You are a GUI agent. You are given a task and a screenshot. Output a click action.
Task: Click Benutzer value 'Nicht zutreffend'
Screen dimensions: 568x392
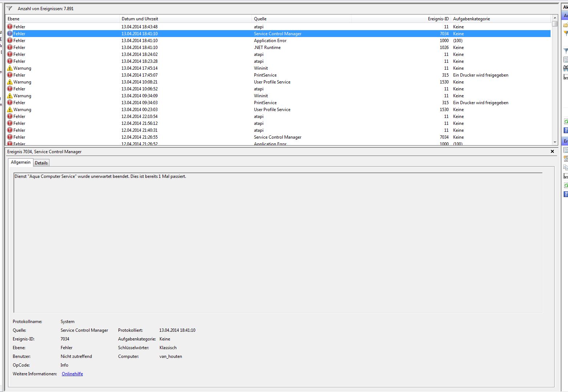point(76,356)
